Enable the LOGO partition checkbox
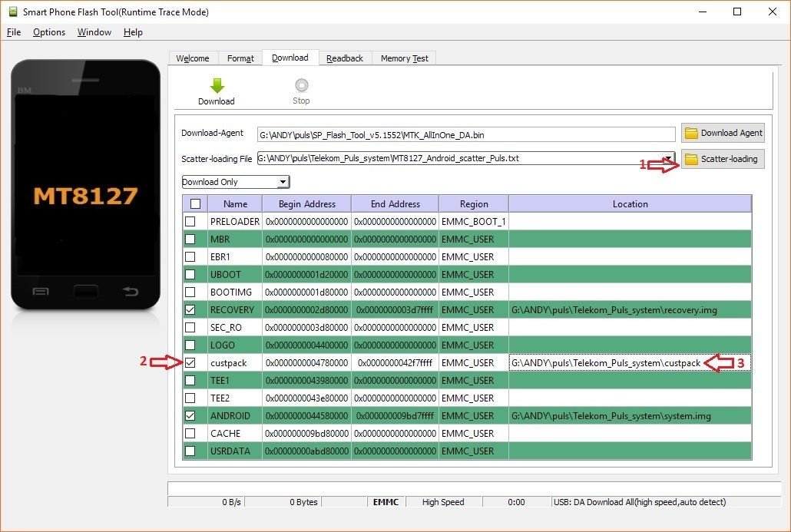The image size is (791, 532). click(x=190, y=345)
